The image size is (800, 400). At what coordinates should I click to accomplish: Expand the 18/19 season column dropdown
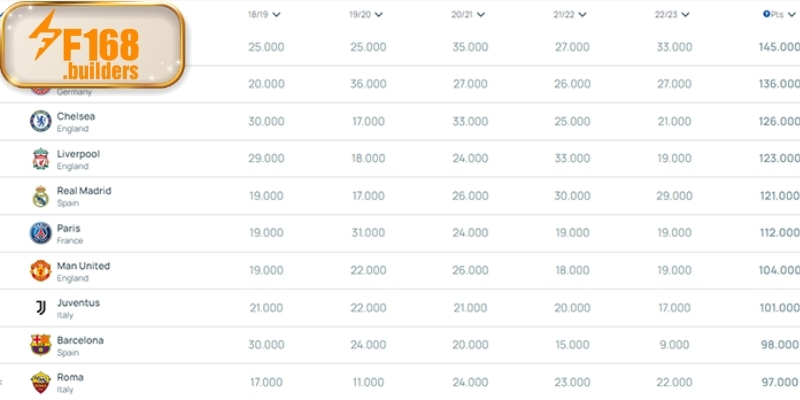coord(276,15)
